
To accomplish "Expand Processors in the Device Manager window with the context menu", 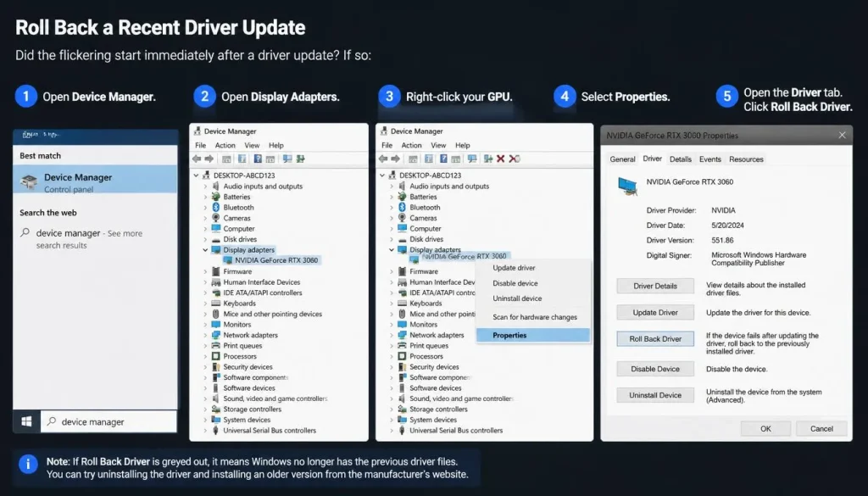I will [x=392, y=356].
